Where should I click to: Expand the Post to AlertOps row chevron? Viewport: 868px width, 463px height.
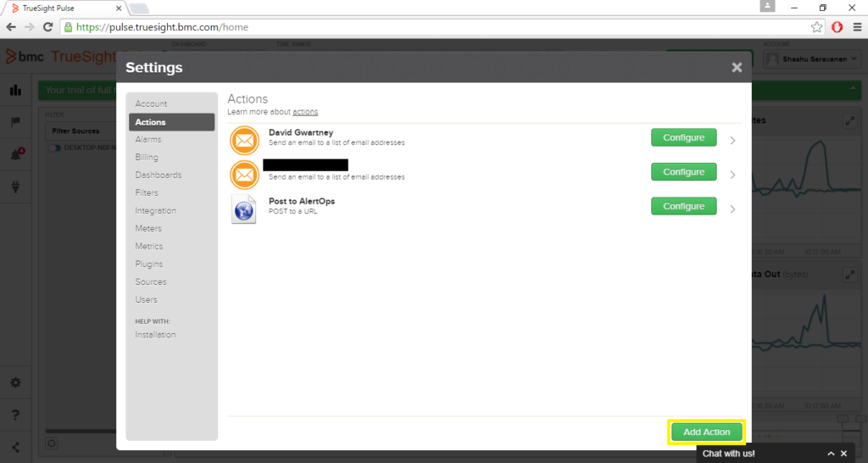732,209
